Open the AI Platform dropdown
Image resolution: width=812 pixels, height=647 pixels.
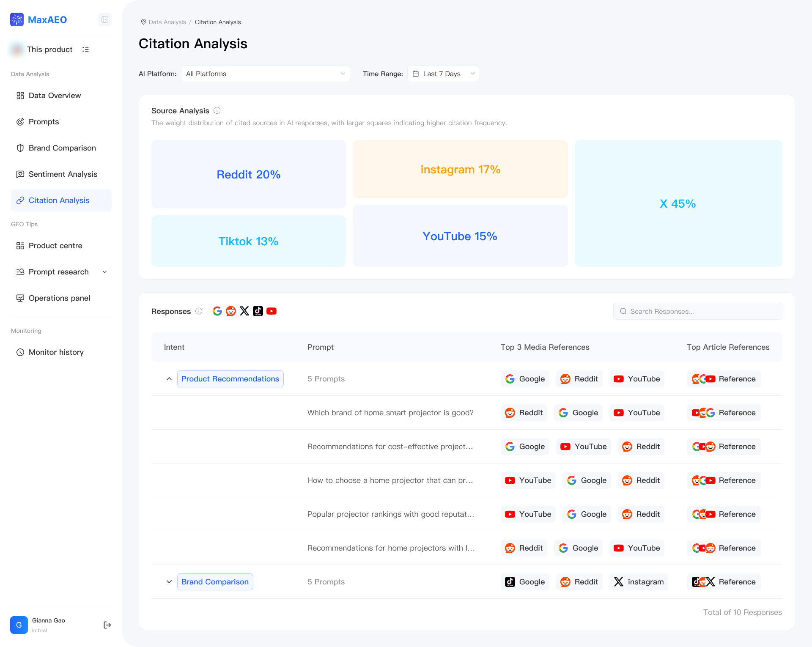[266, 73]
